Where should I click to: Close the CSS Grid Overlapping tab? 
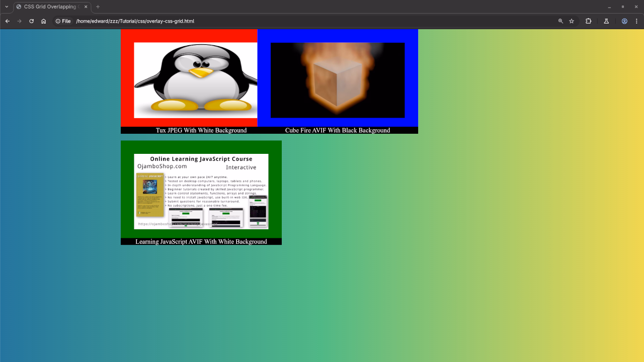coord(85,7)
